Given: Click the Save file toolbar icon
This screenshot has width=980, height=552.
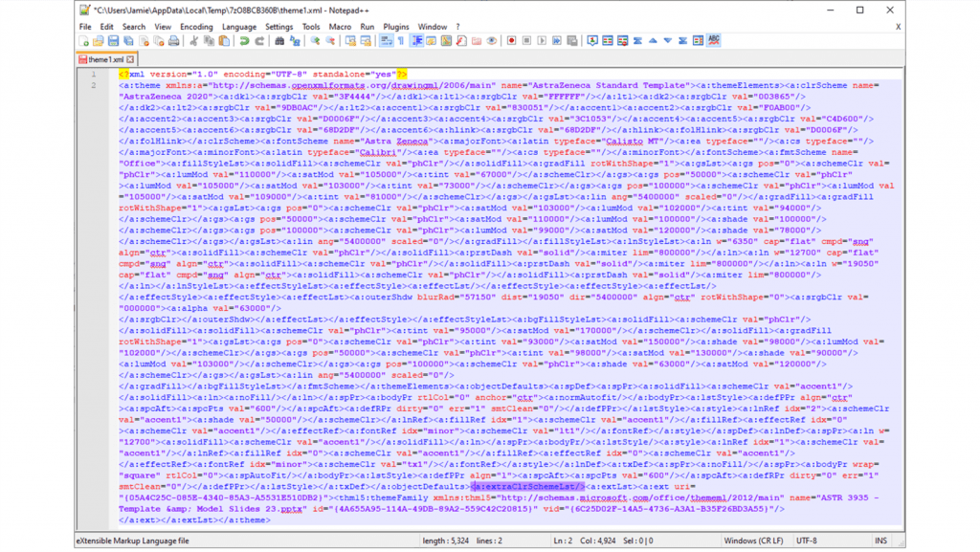Looking at the screenshot, I should (113, 41).
